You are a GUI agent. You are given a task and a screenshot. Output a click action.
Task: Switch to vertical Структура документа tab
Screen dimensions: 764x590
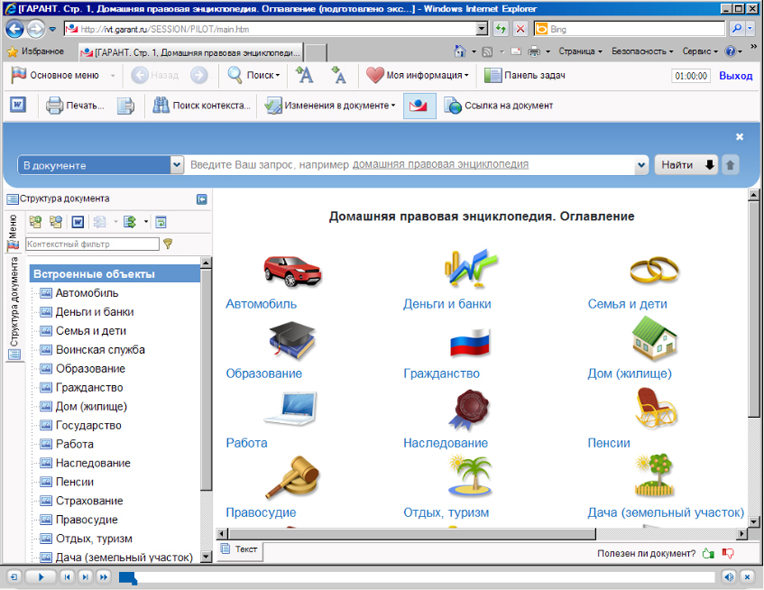14,308
